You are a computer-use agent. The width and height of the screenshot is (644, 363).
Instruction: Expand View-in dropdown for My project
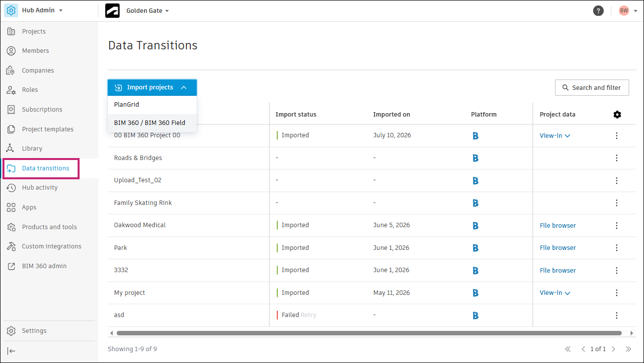[555, 293]
